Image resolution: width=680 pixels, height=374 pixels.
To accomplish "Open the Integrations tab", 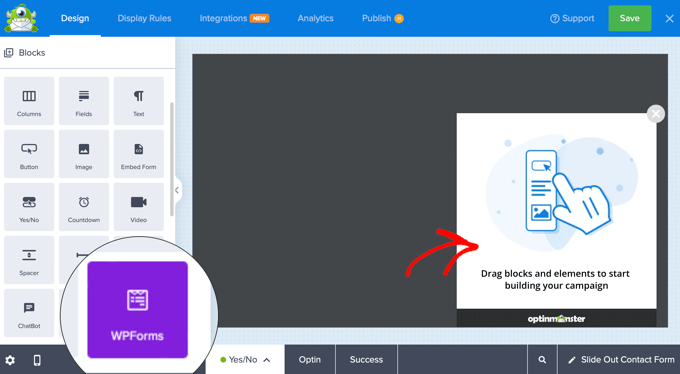I will tap(234, 18).
